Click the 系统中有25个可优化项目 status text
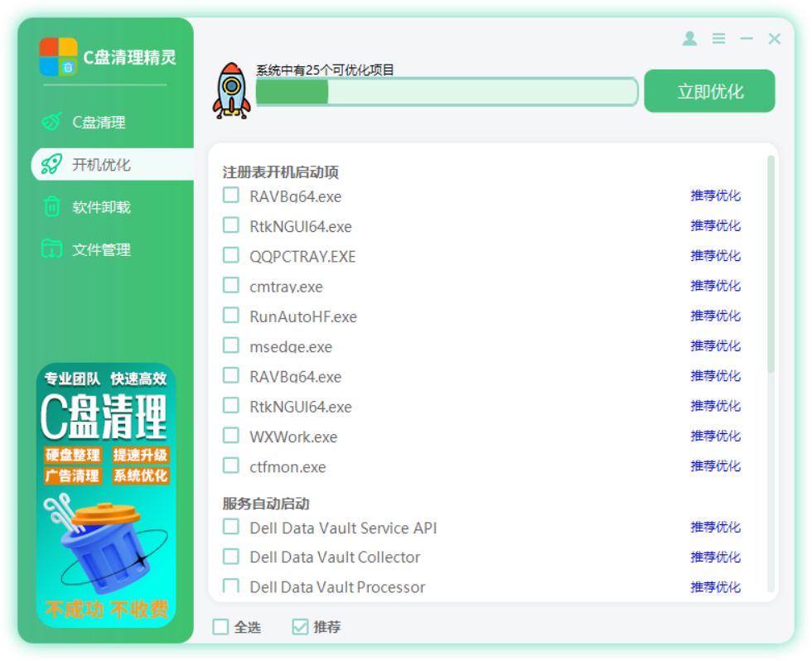 325,70
